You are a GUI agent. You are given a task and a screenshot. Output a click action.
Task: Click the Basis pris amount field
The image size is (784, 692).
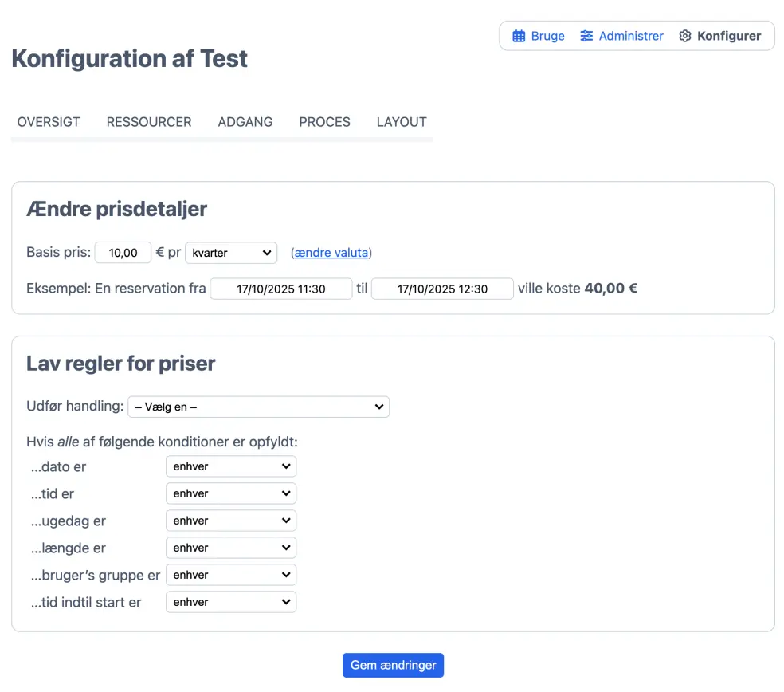tap(123, 253)
